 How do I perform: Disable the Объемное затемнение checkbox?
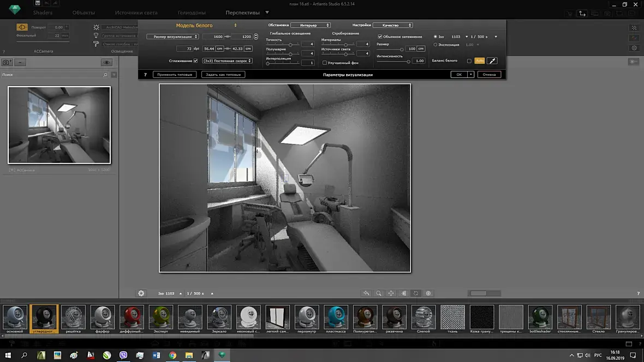pos(380,37)
